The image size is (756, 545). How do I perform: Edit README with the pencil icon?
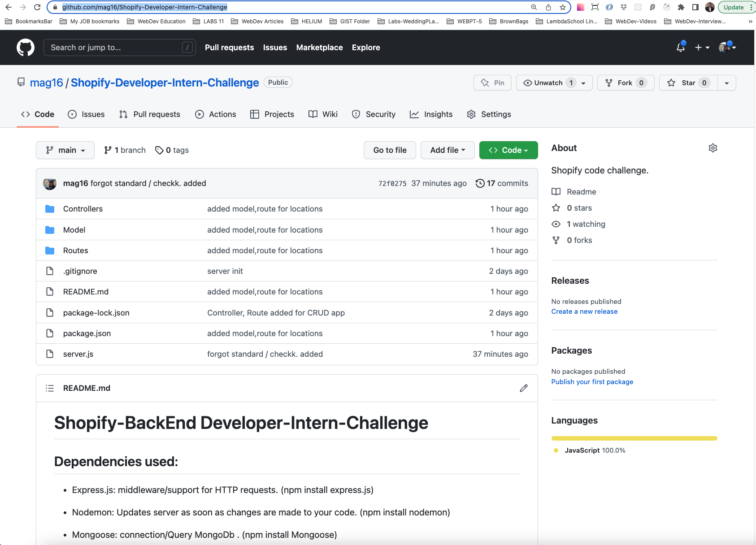[523, 388]
